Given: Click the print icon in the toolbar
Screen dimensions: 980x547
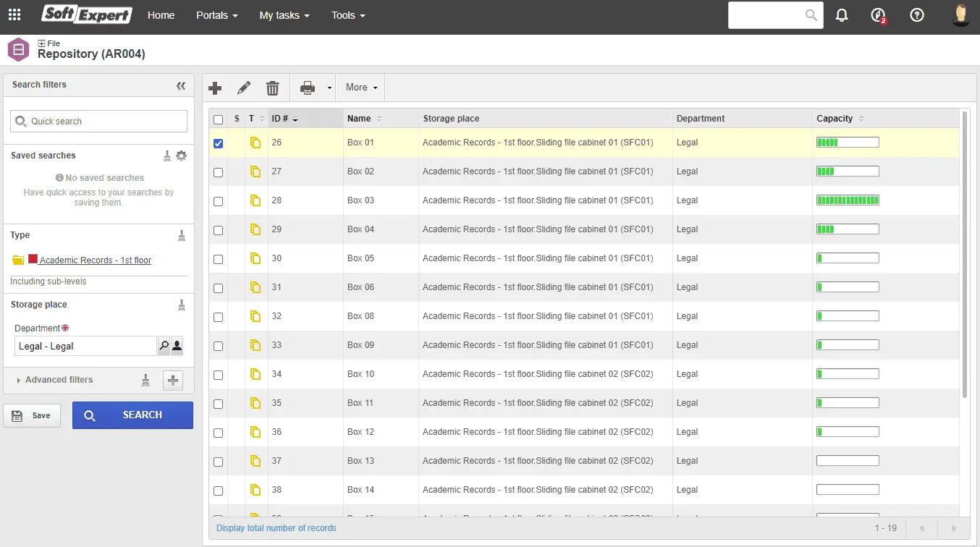Looking at the screenshot, I should [307, 88].
